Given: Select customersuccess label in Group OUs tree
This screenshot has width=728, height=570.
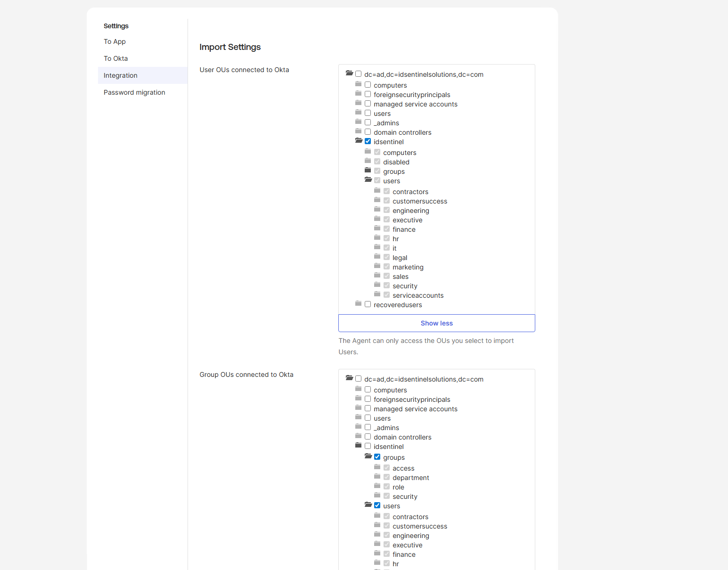Looking at the screenshot, I should [420, 526].
